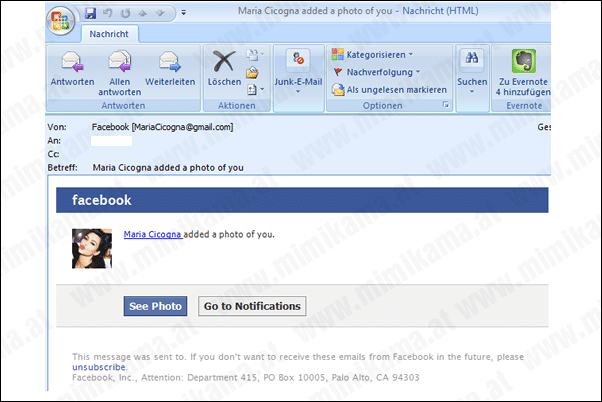Go to next item with the down arrow
The width and height of the screenshot is (602, 402).
(160, 13)
